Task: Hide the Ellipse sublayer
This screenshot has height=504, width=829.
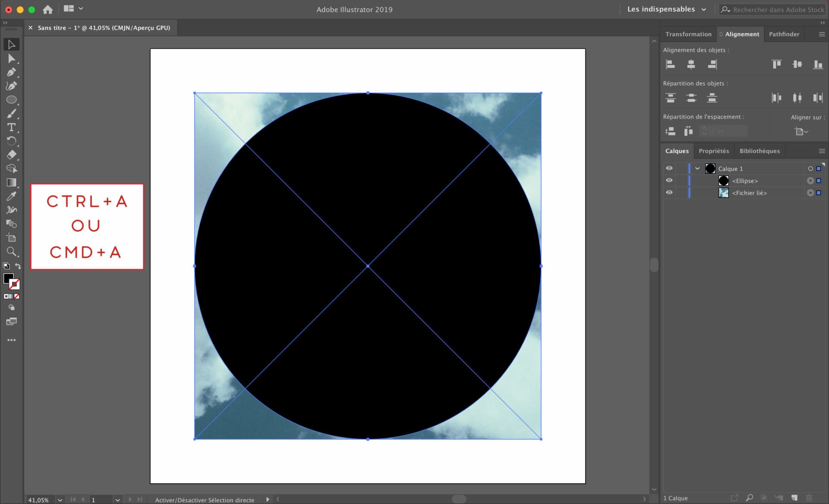Action: coord(669,180)
